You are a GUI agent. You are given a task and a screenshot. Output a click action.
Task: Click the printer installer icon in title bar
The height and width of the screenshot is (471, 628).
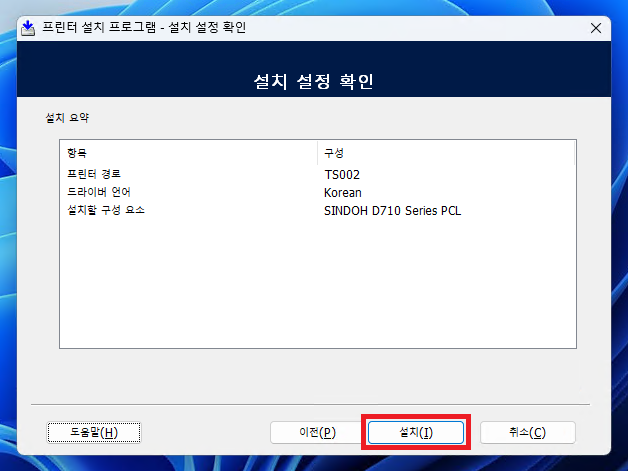coord(27,27)
